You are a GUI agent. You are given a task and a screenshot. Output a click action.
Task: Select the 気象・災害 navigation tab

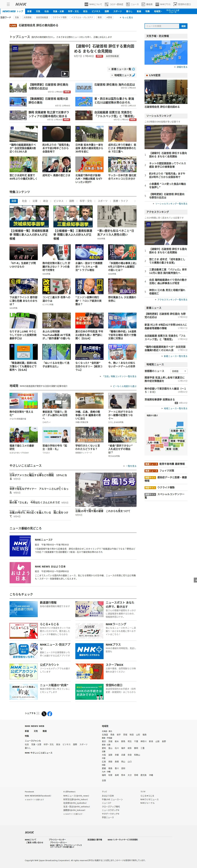pos(58,11)
